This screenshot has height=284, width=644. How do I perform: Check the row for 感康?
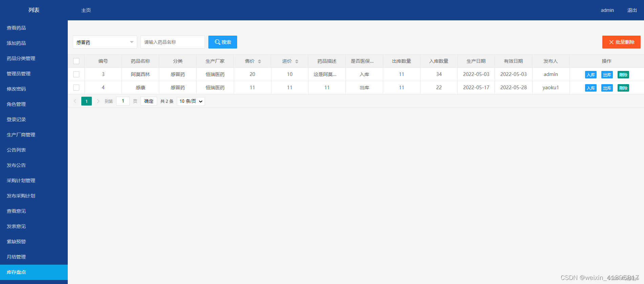pyautogui.click(x=76, y=88)
